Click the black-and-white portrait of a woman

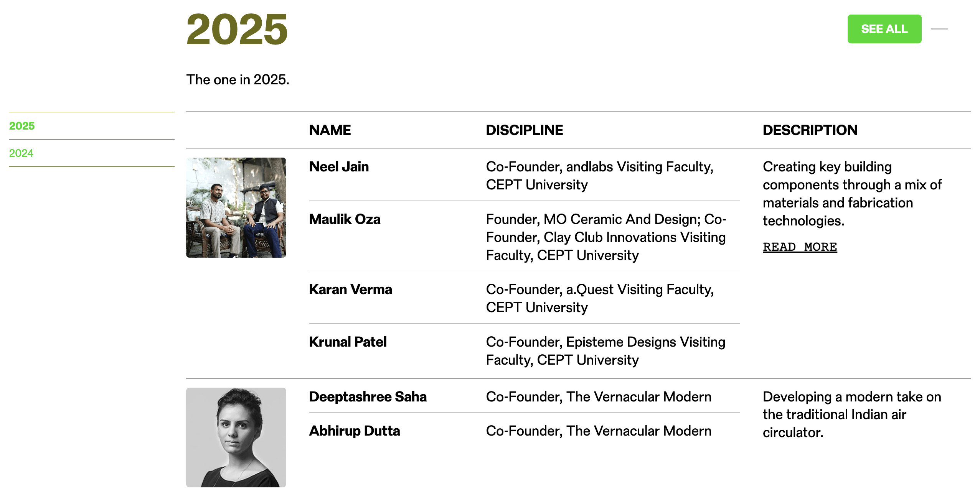[236, 437]
